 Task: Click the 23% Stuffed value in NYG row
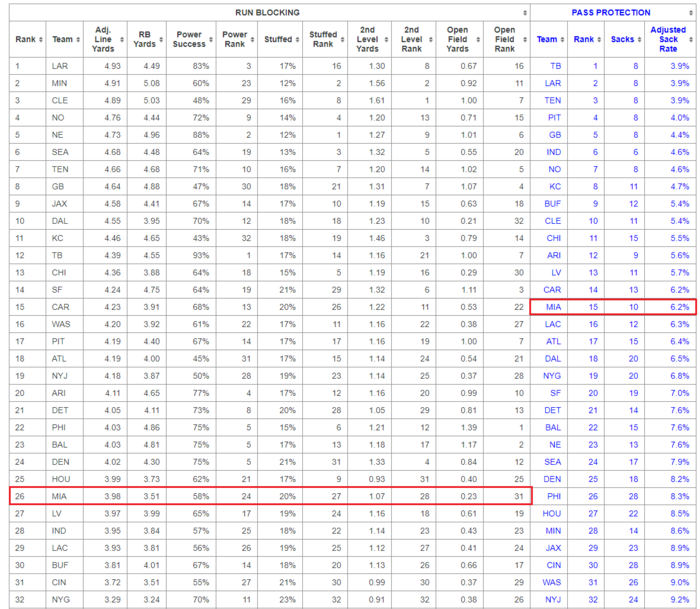coord(288,600)
